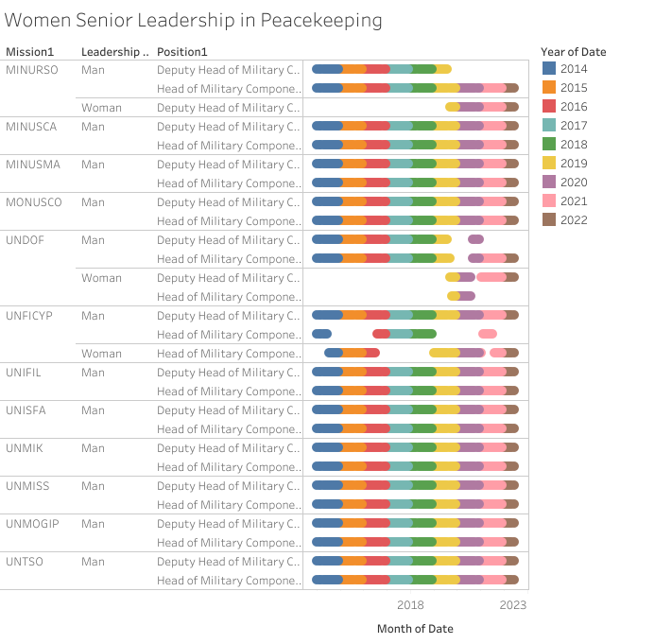Image resolution: width=672 pixels, height=644 pixels.
Task: Click the Month of Date axis title
Action: coord(415,629)
